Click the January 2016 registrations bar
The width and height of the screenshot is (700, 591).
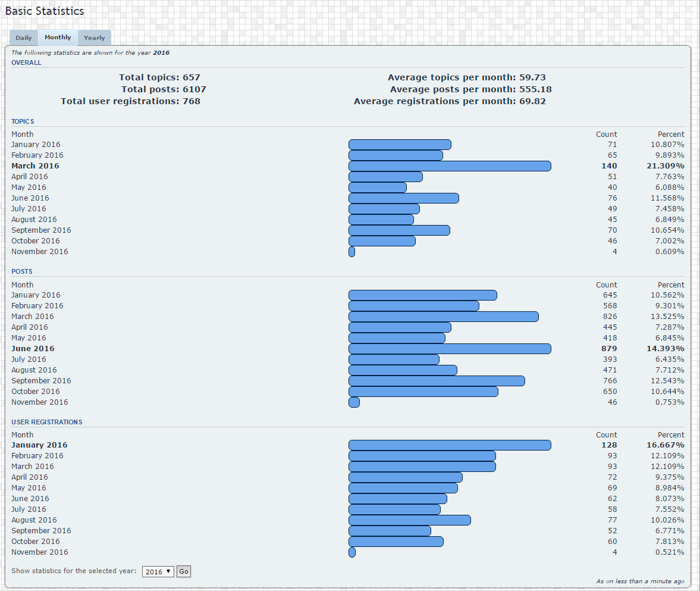(x=450, y=445)
